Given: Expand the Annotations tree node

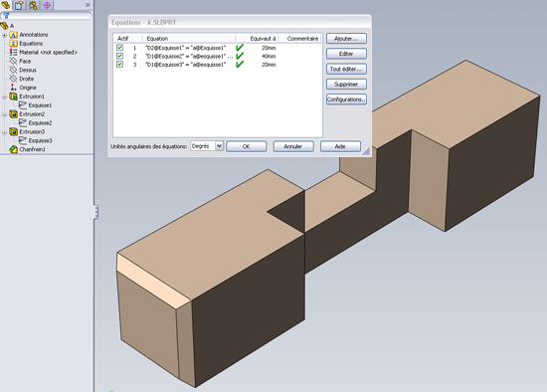Looking at the screenshot, I should (4, 35).
